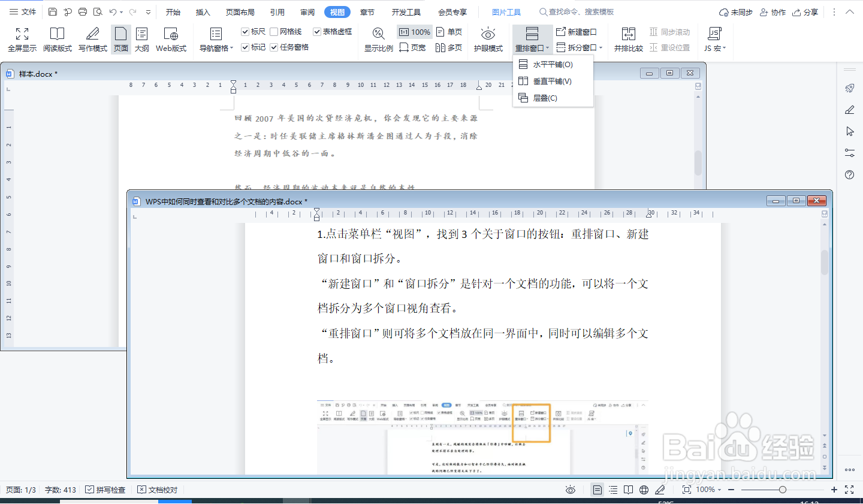Click the print icon in quick toolbar

click(x=83, y=12)
